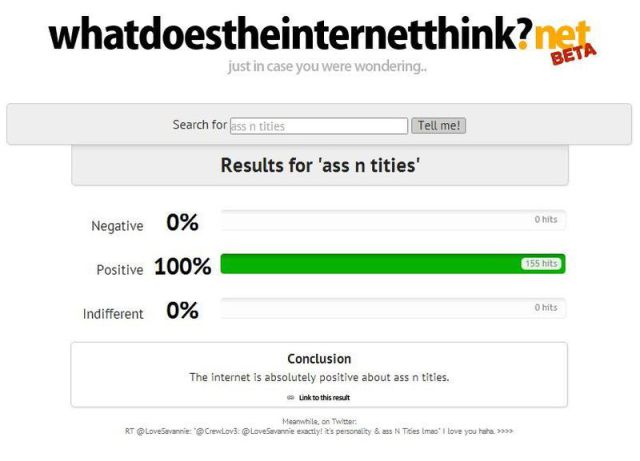Click the Negative "0 hits" label
This screenshot has width=640, height=461.
(545, 219)
